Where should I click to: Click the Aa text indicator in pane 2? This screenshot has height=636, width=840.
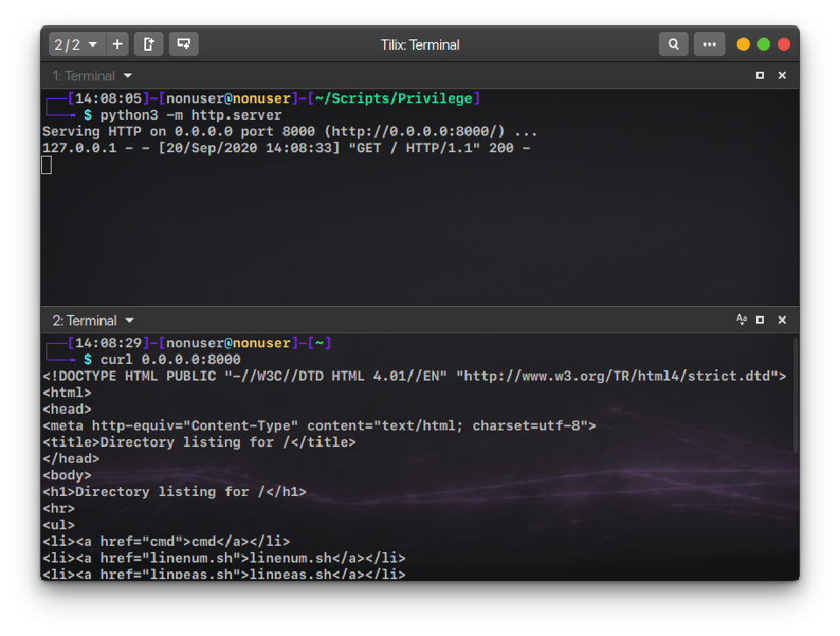click(x=741, y=321)
